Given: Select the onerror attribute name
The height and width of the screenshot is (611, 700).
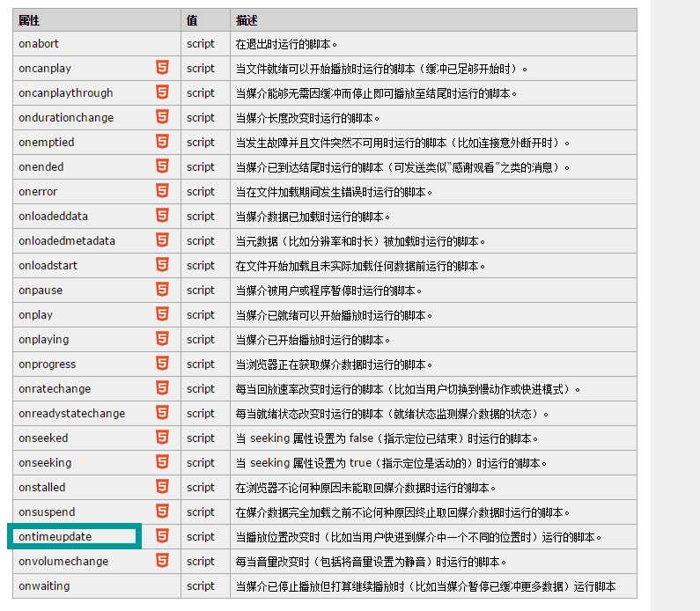Looking at the screenshot, I should 38,192.
